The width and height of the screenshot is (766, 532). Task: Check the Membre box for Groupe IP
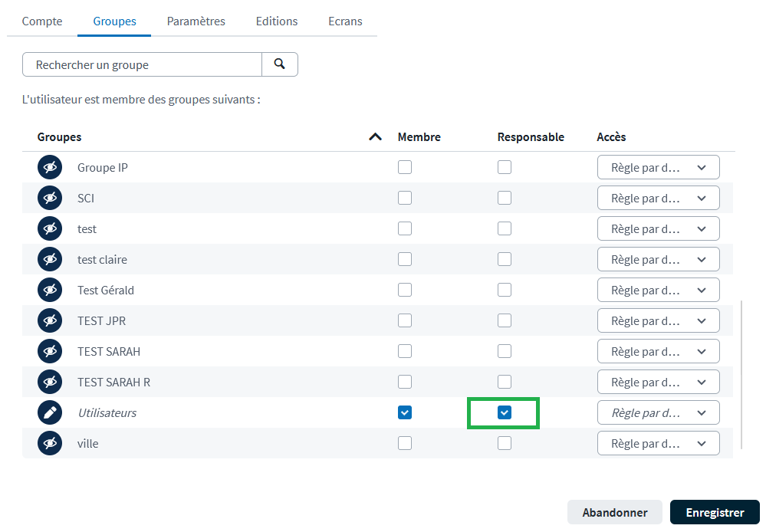pyautogui.click(x=405, y=167)
